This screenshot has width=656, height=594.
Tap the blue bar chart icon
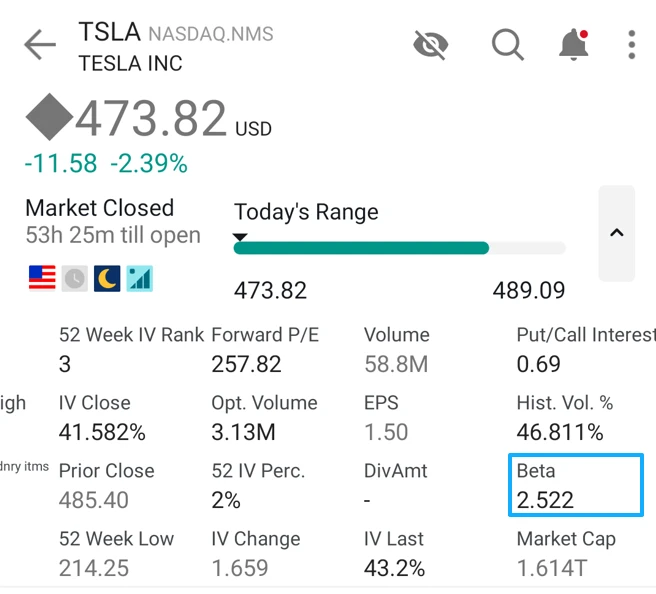(140, 278)
